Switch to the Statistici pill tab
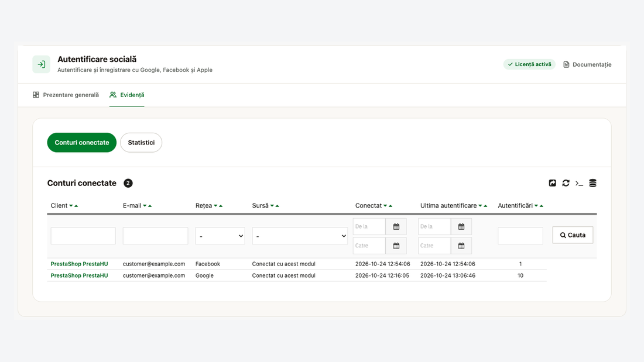The height and width of the screenshot is (362, 644). coord(141,143)
